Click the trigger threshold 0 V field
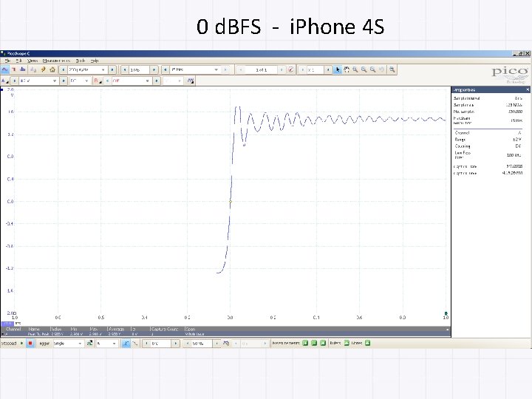 pyautogui.click(x=160, y=344)
